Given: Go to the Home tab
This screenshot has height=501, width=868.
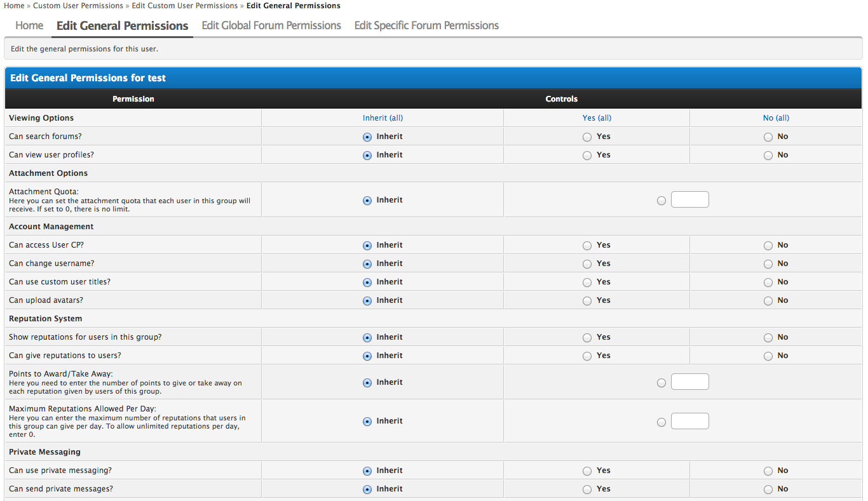Looking at the screenshot, I should (x=29, y=26).
